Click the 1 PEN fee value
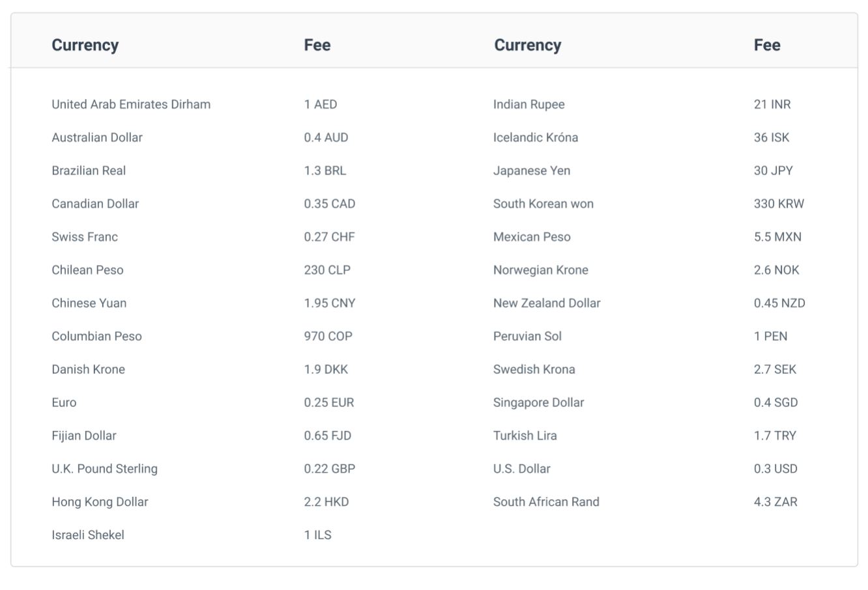Image resolution: width=868 pixels, height=590 pixels. pyautogui.click(x=771, y=337)
